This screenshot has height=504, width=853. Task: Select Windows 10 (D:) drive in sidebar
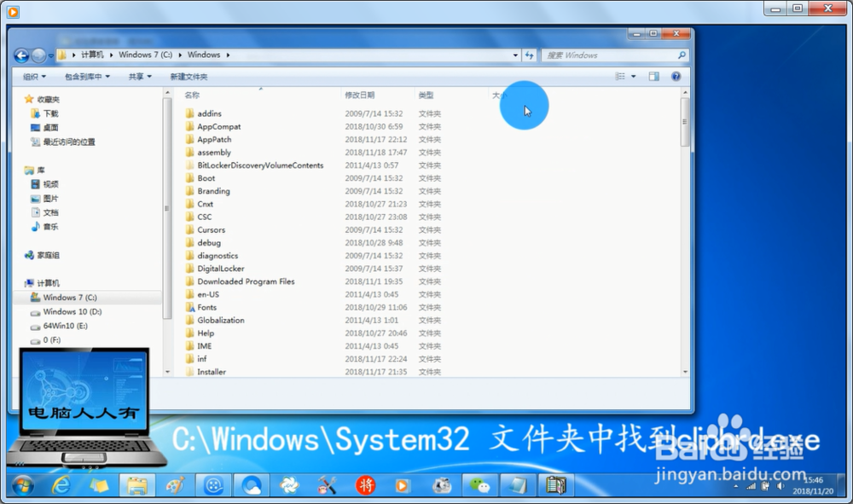point(72,311)
